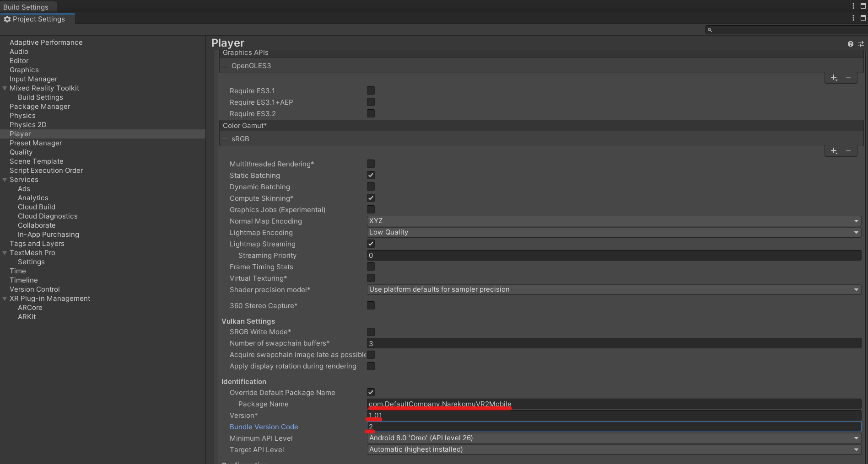Image resolution: width=868 pixels, height=464 pixels.
Task: Grab the OpenGLES3 row reorder handle
Action: [x=225, y=66]
